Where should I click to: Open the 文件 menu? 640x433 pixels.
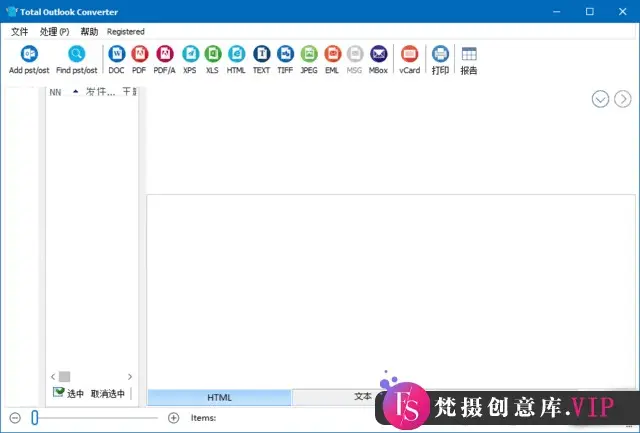pyautogui.click(x=20, y=31)
